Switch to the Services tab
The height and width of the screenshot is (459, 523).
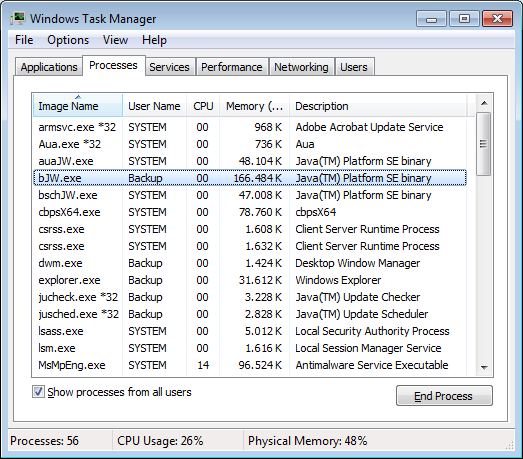[169, 67]
